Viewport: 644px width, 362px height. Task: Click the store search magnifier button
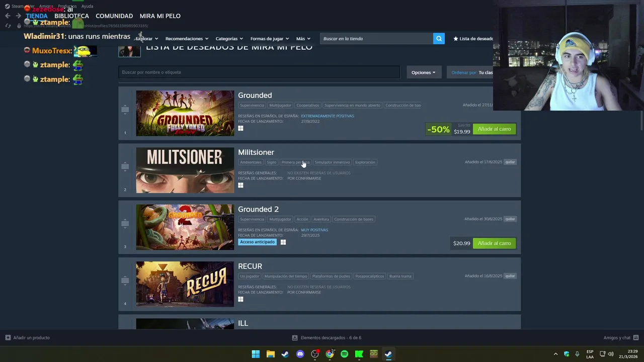[439, 39]
